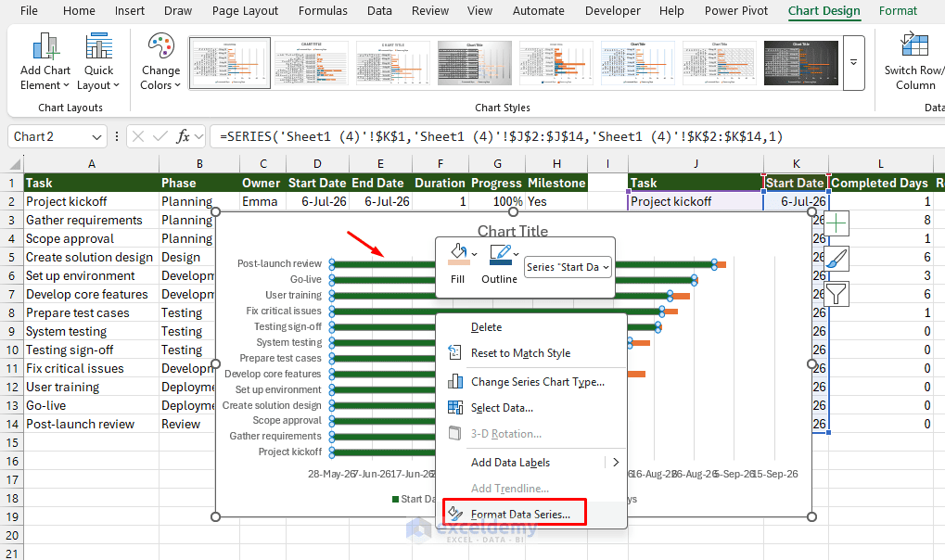The image size is (945, 560).
Task: Click the Start Date legend entry
Action: tap(414, 499)
